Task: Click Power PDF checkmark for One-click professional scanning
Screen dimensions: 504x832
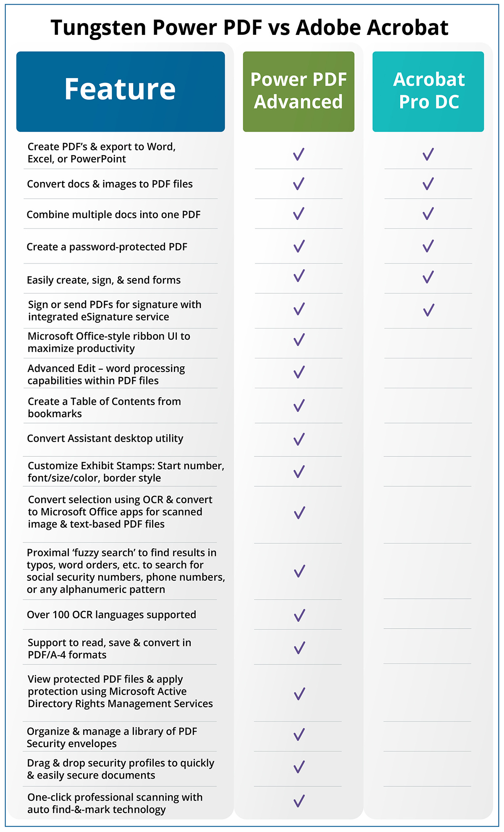Action: click(x=299, y=801)
